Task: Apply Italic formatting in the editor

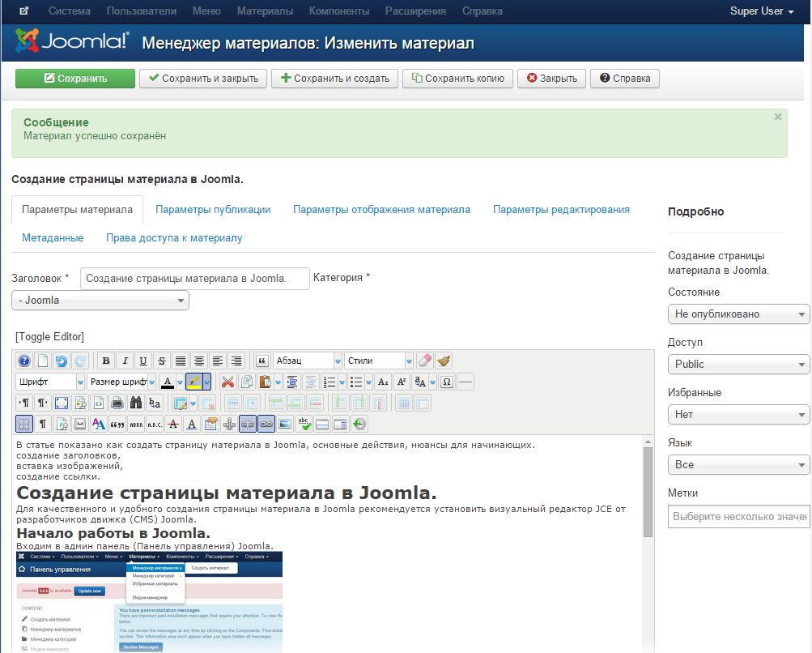Action: point(124,361)
